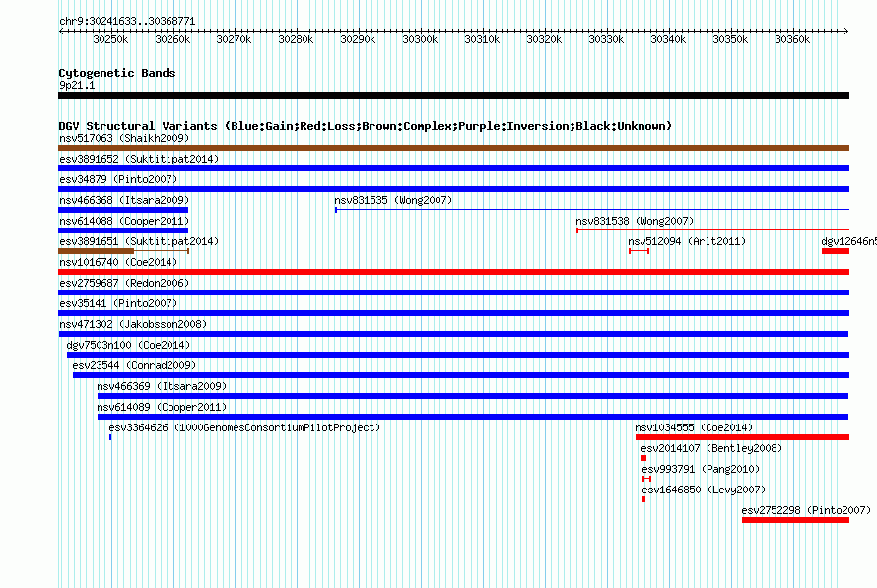Click the blue nsv614089 gain bar
877x588 pixels.
pos(473,417)
